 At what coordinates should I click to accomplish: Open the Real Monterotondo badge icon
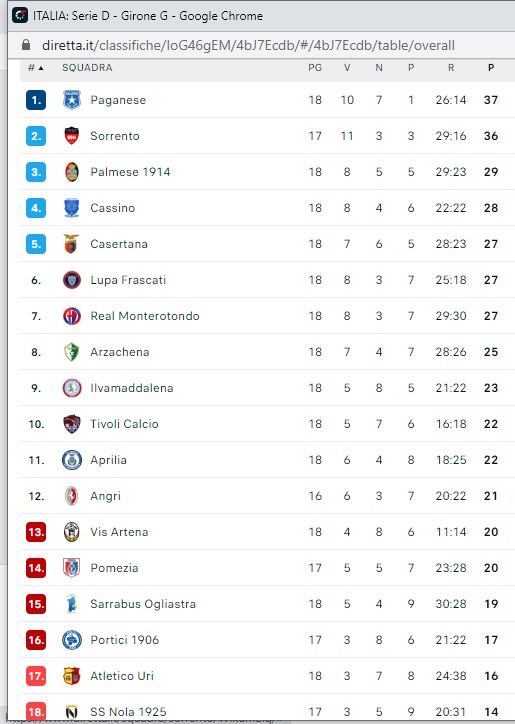point(72,316)
